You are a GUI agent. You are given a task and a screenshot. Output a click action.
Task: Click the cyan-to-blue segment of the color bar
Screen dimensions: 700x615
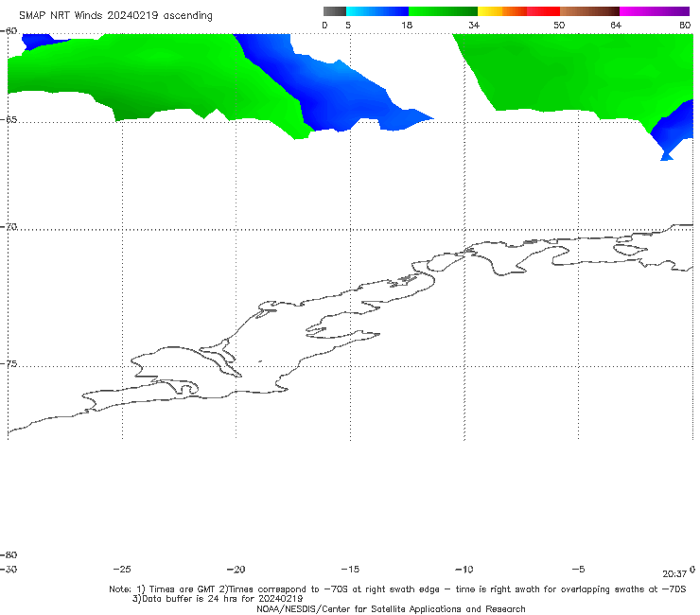coord(377,11)
